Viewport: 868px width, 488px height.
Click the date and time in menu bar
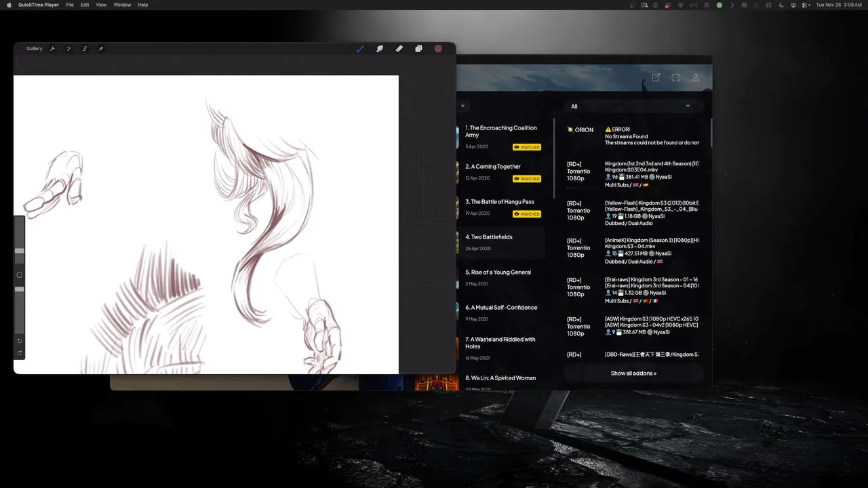click(839, 5)
